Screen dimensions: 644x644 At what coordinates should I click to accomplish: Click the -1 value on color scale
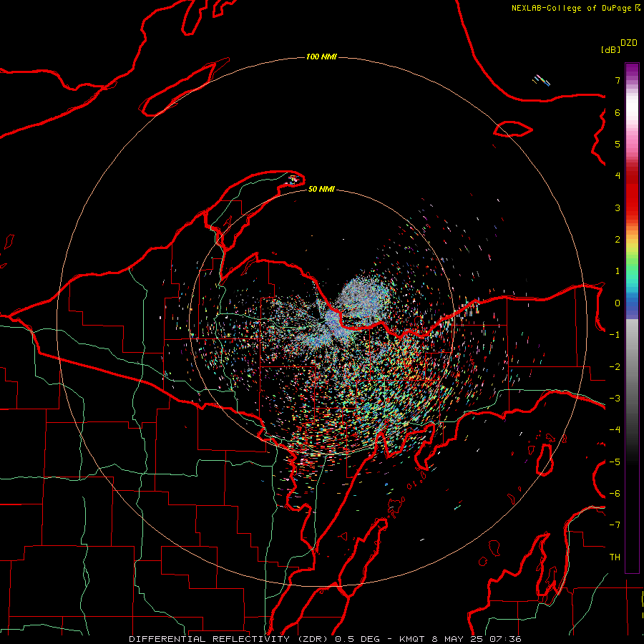pyautogui.click(x=615, y=335)
